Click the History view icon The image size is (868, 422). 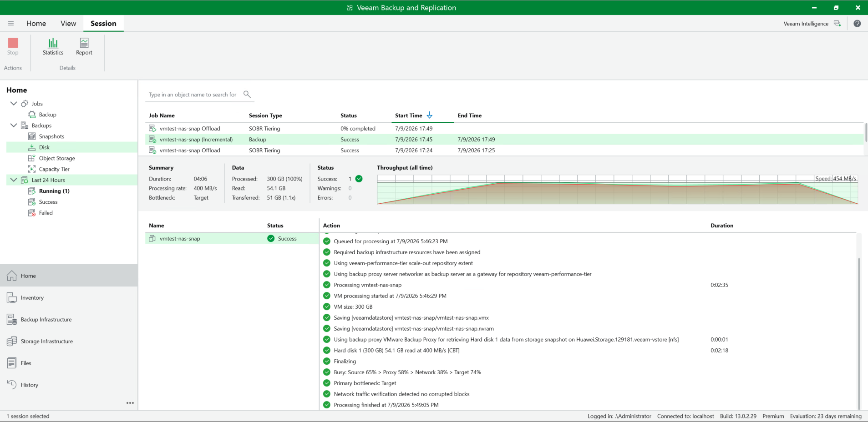tap(12, 385)
